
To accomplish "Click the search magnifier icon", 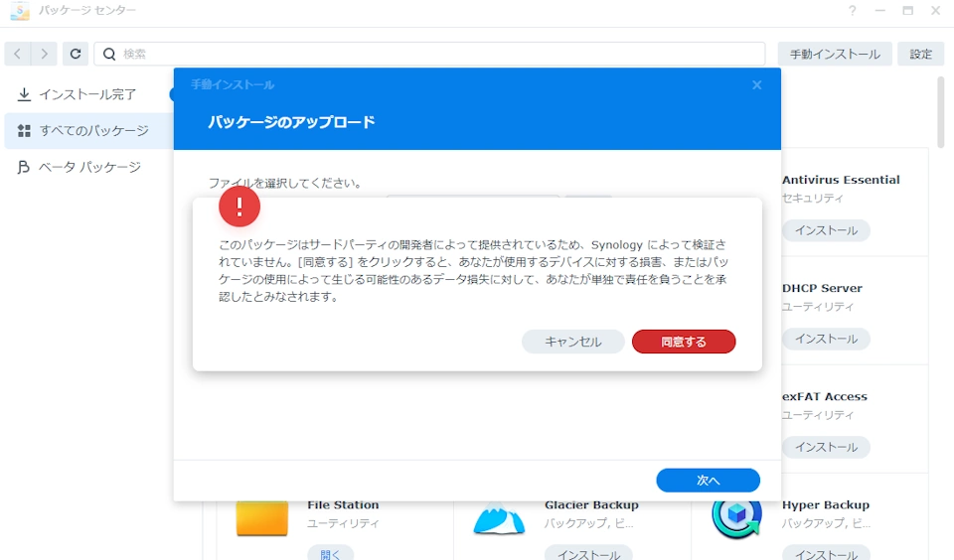I will click(x=109, y=55).
